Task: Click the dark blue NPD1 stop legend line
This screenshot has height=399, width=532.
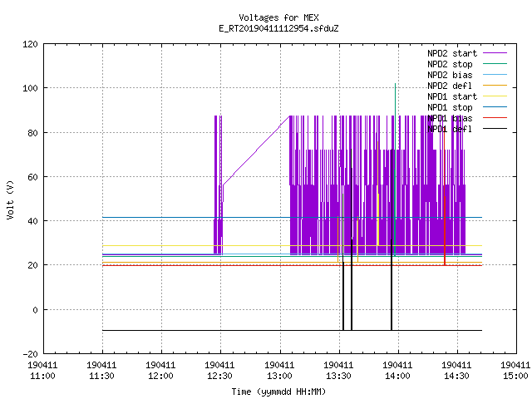Action: click(495, 107)
